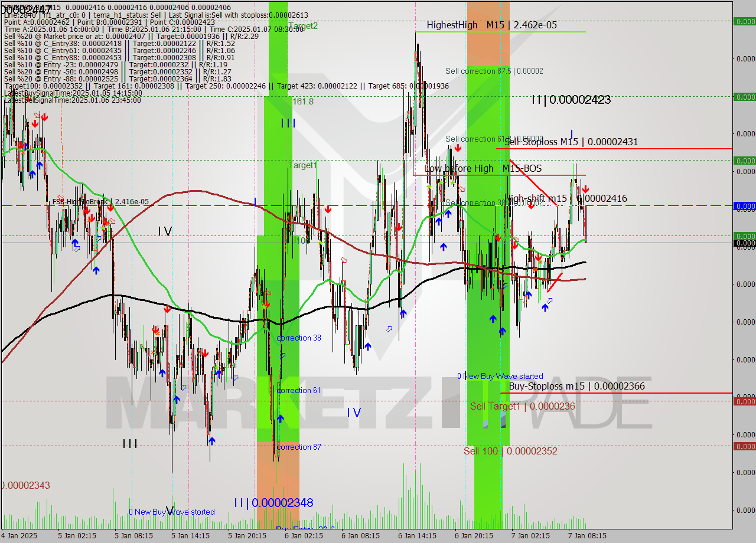Click the Target1 label

pyautogui.click(x=303, y=165)
